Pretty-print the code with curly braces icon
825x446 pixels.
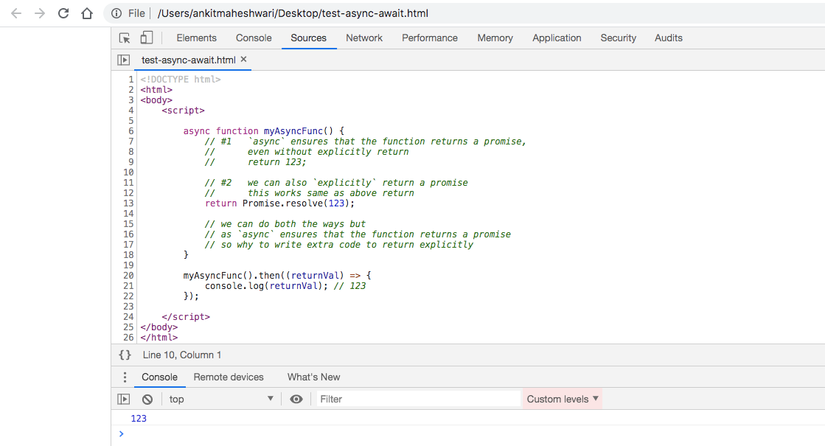tap(125, 355)
